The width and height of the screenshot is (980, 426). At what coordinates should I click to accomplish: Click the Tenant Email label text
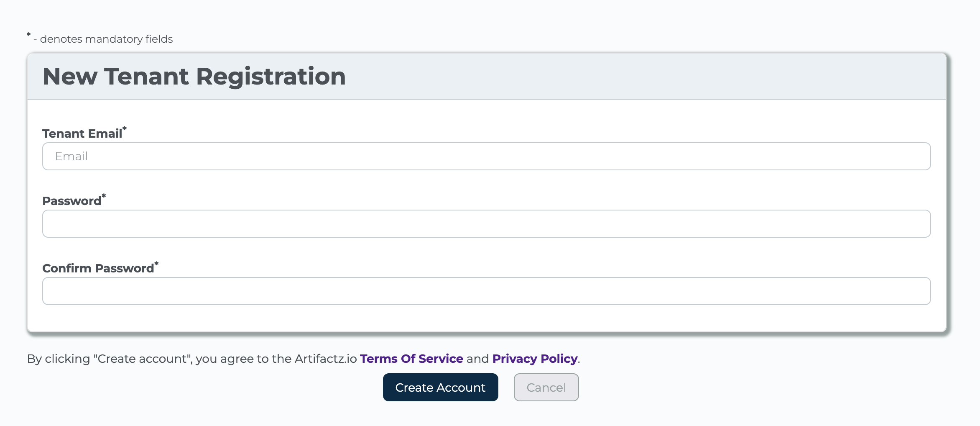point(82,133)
